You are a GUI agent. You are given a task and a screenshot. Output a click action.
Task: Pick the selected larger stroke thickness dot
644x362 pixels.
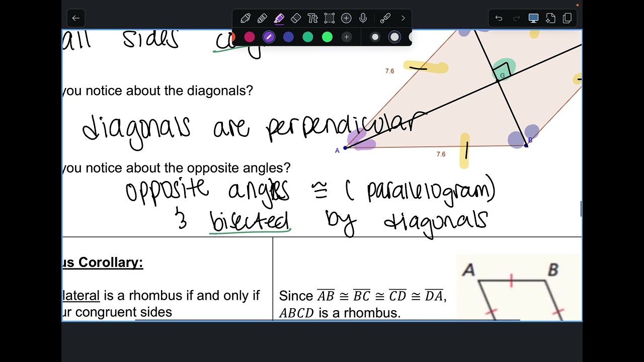coord(394,37)
